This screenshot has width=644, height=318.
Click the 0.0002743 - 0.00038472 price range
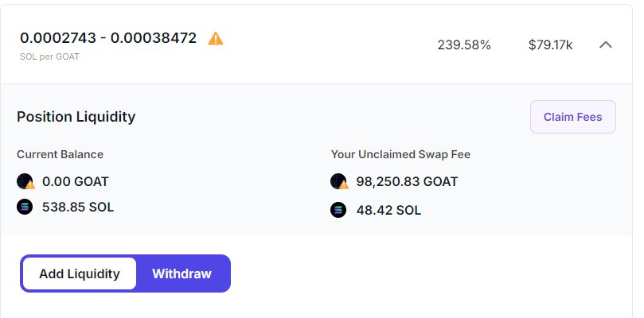coord(108,37)
